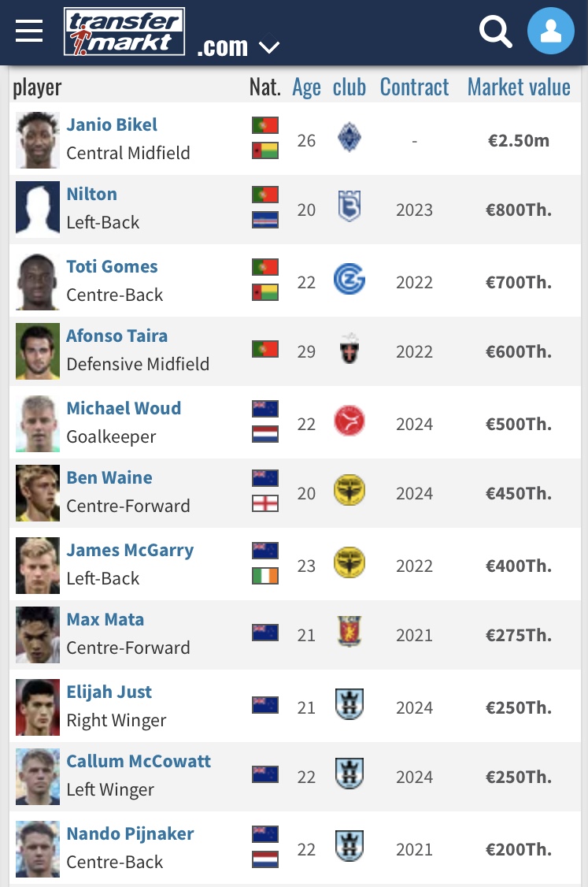This screenshot has width=588, height=887.
Task: Expand the .com domain dropdown
Action: tap(269, 47)
